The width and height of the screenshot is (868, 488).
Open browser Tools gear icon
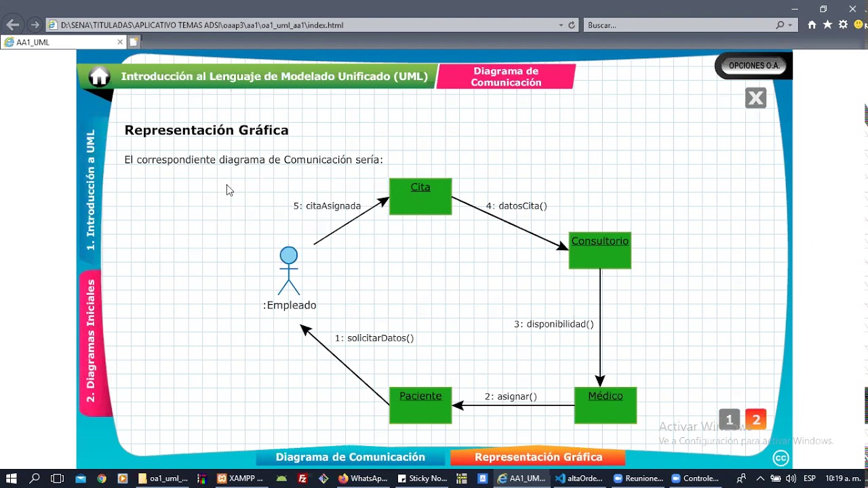[843, 24]
